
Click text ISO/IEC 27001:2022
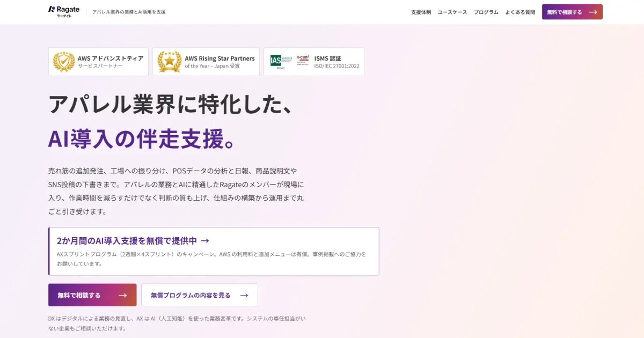[336, 67]
